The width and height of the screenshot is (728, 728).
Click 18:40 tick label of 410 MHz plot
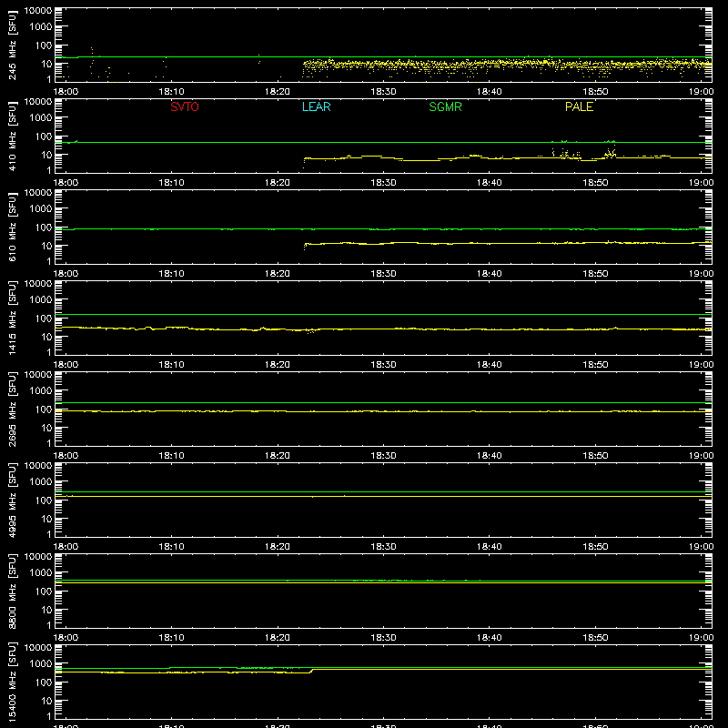pos(489,183)
